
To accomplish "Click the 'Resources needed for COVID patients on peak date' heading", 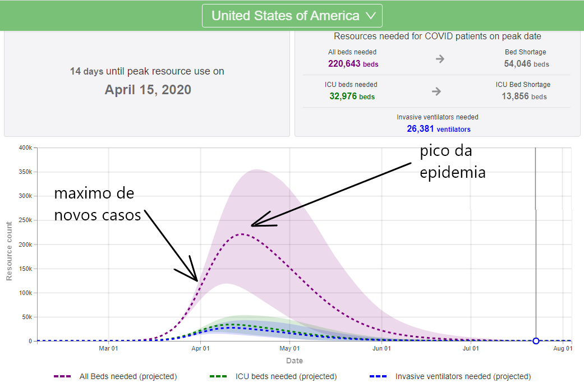I will (437, 36).
